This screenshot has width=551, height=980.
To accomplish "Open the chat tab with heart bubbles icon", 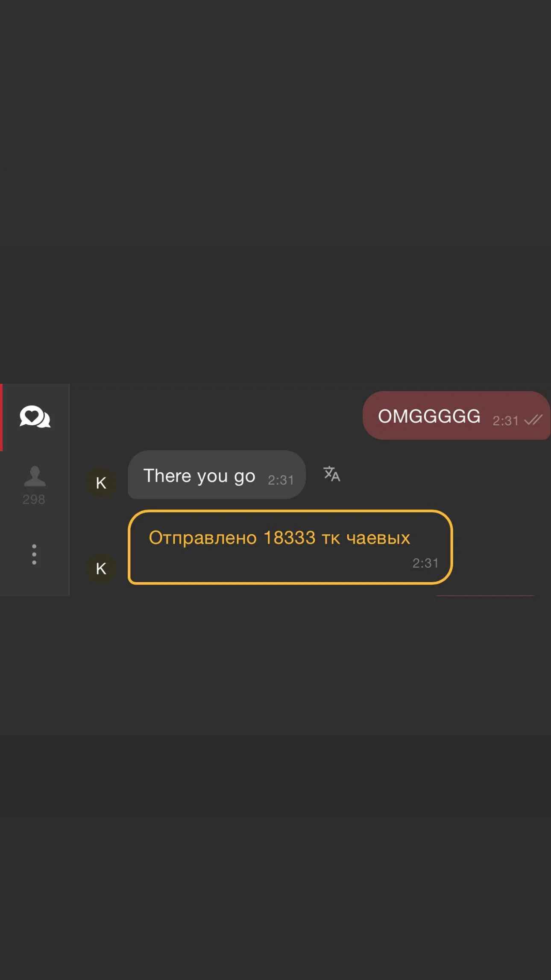I will 35,417.
